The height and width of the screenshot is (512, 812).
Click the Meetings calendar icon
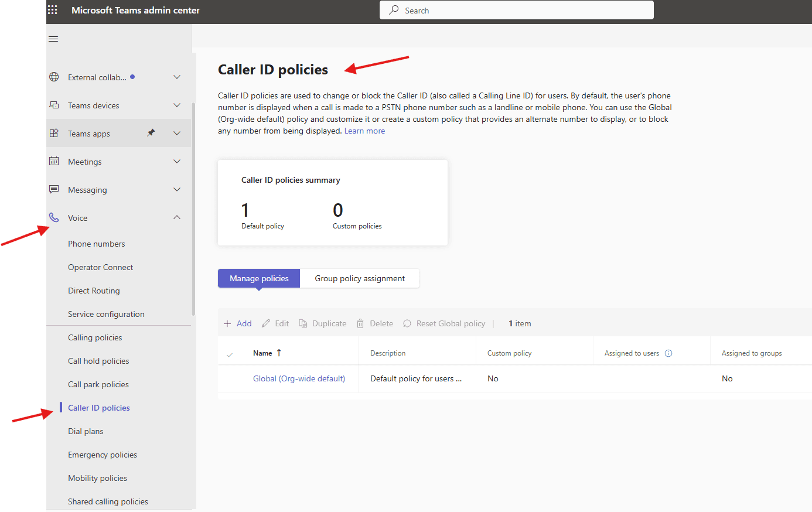tap(54, 161)
